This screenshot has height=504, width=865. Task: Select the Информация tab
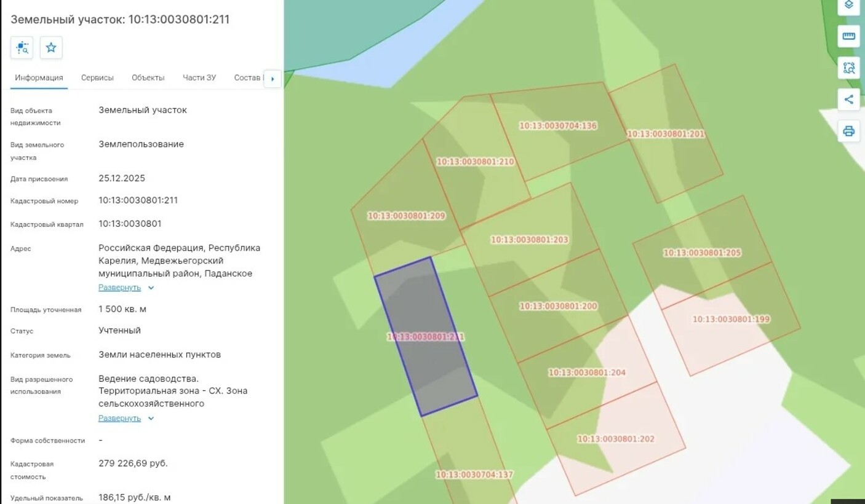click(x=39, y=78)
